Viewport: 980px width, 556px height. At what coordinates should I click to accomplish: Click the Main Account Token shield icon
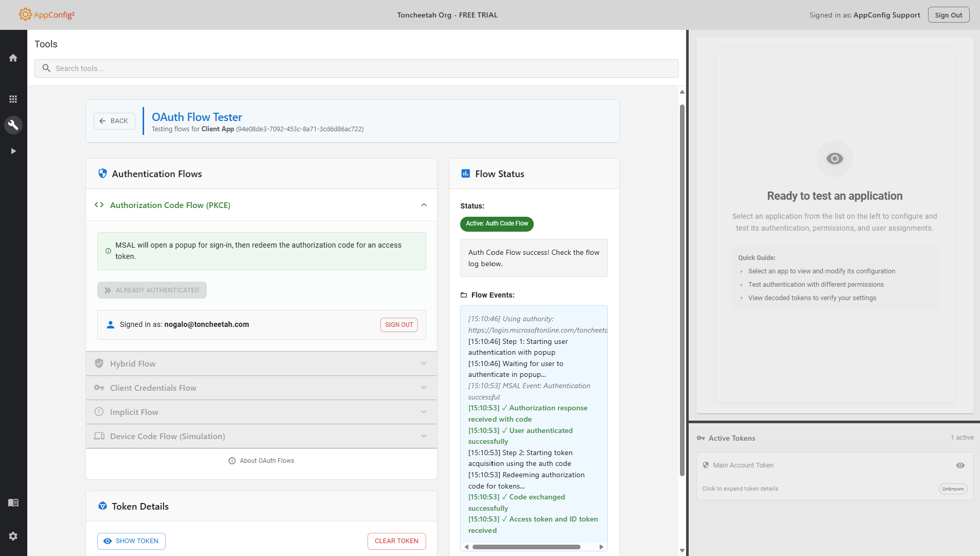coord(706,465)
